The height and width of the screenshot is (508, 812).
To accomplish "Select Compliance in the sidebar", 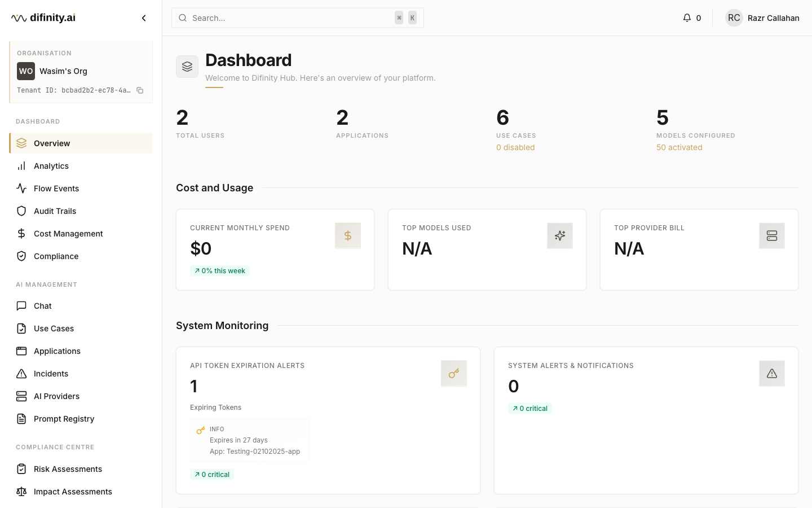I will point(81,256).
